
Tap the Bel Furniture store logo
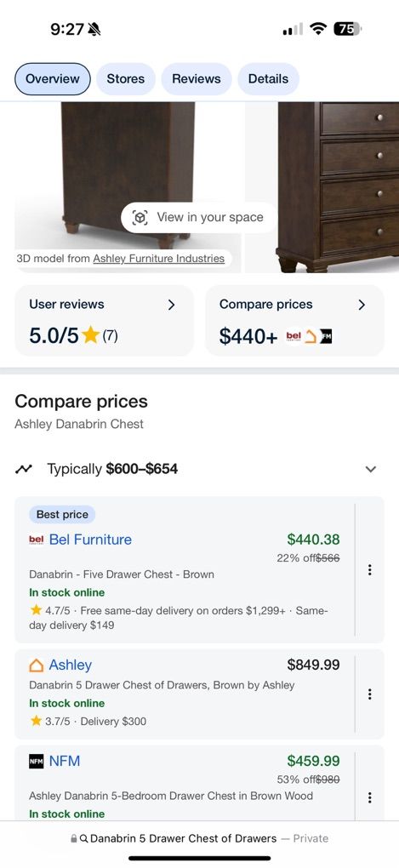click(36, 540)
